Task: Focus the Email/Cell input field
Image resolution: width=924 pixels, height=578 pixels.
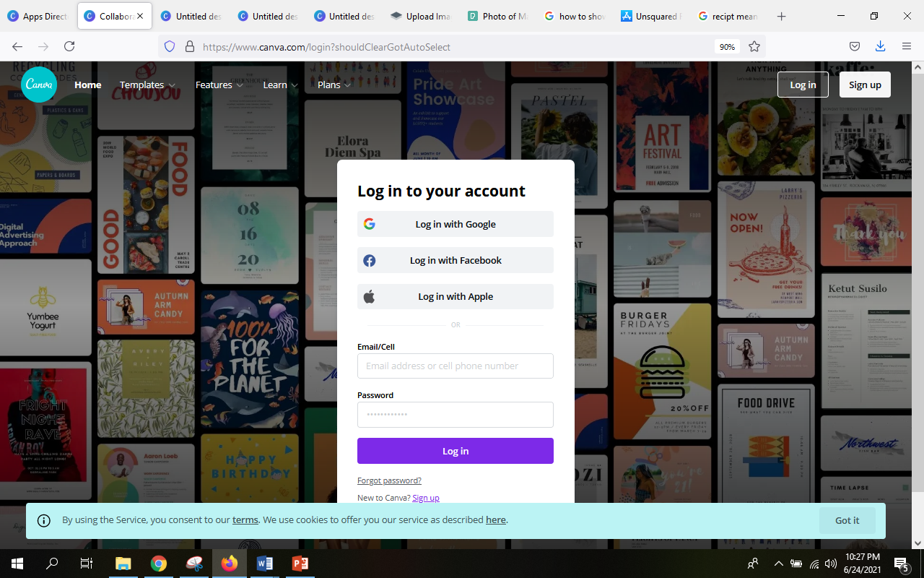Action: (x=456, y=366)
